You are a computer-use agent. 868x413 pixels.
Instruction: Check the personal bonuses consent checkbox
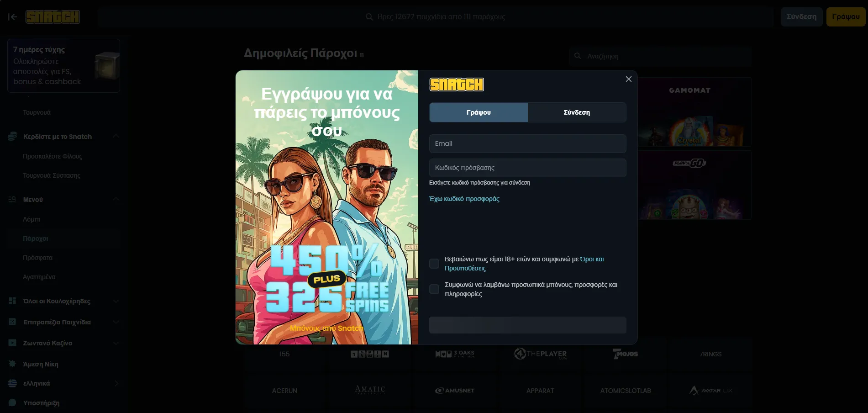click(x=434, y=289)
